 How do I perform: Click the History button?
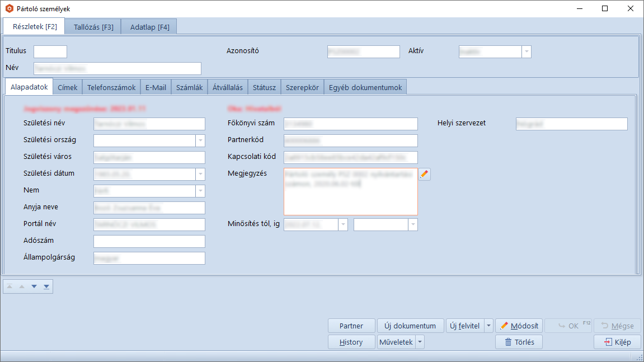(x=351, y=342)
